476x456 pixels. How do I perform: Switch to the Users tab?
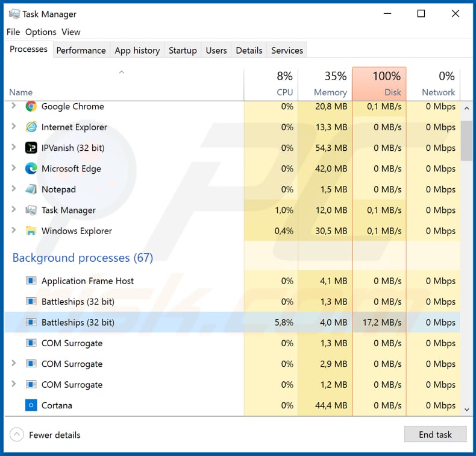[x=216, y=50]
